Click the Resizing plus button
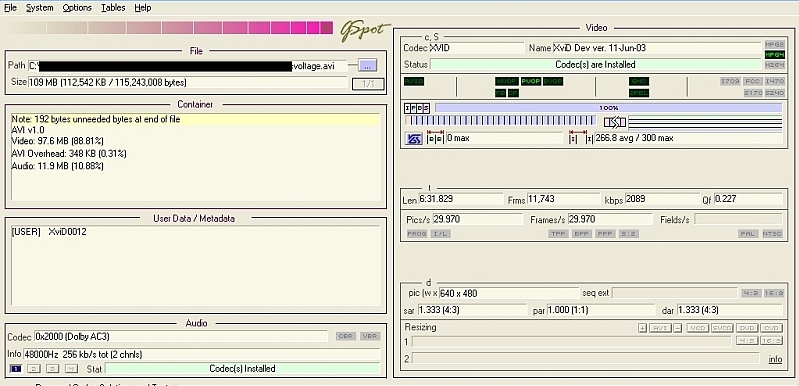Viewport: 799px width, 386px height. point(643,328)
